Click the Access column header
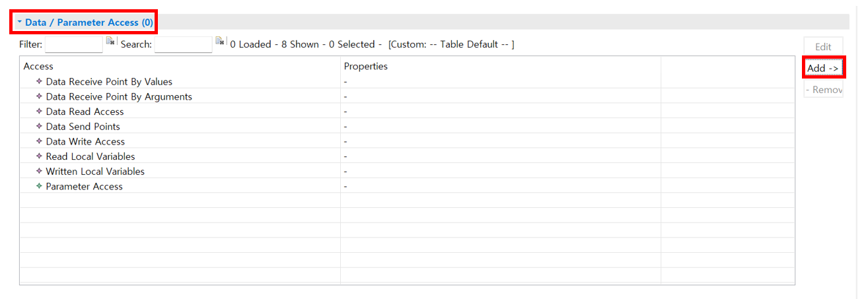The width and height of the screenshot is (868, 299). pos(38,66)
